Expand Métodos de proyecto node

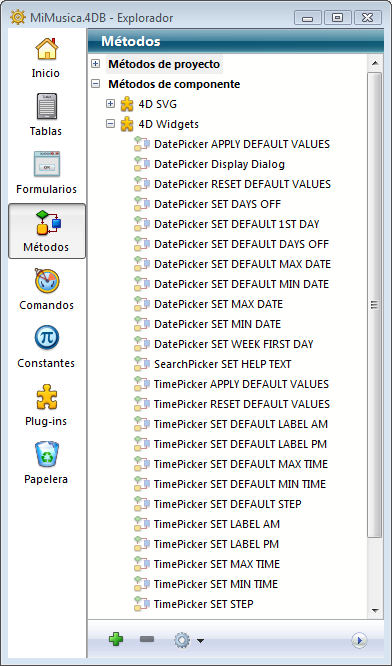click(x=96, y=64)
